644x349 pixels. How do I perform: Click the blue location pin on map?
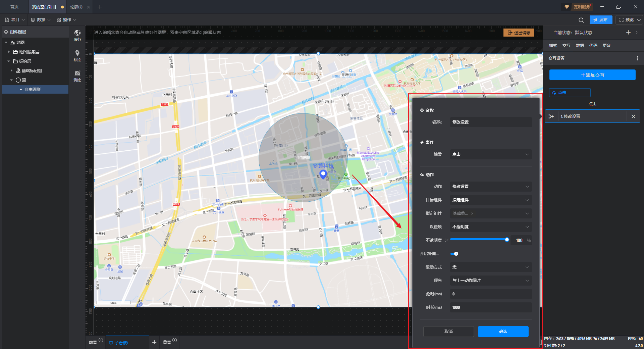pos(323,174)
